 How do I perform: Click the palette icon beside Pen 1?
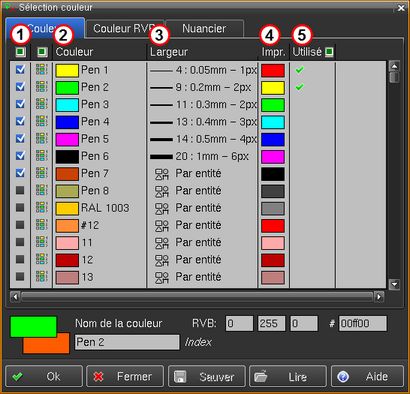(x=42, y=70)
